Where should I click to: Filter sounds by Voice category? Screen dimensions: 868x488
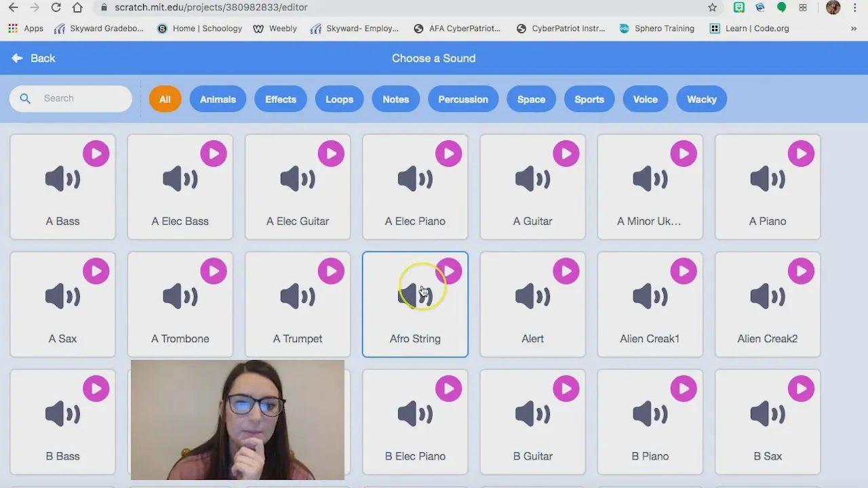646,99
